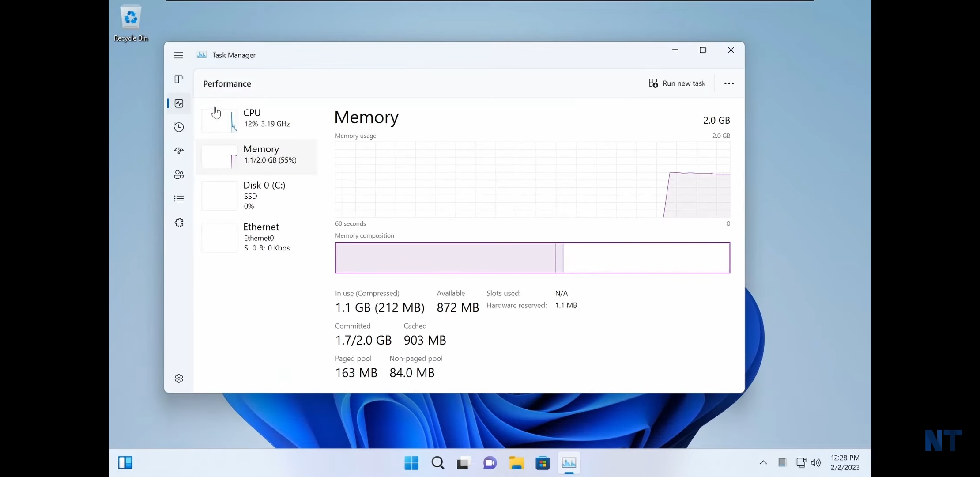Open App history from the sidebar
980x477 pixels.
tap(179, 127)
